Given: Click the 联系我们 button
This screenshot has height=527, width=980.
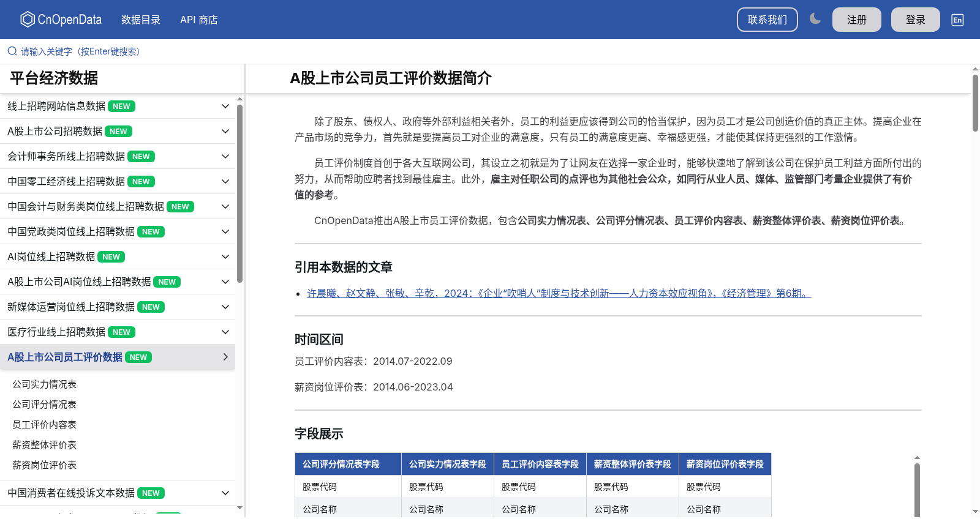Looking at the screenshot, I should point(767,20).
